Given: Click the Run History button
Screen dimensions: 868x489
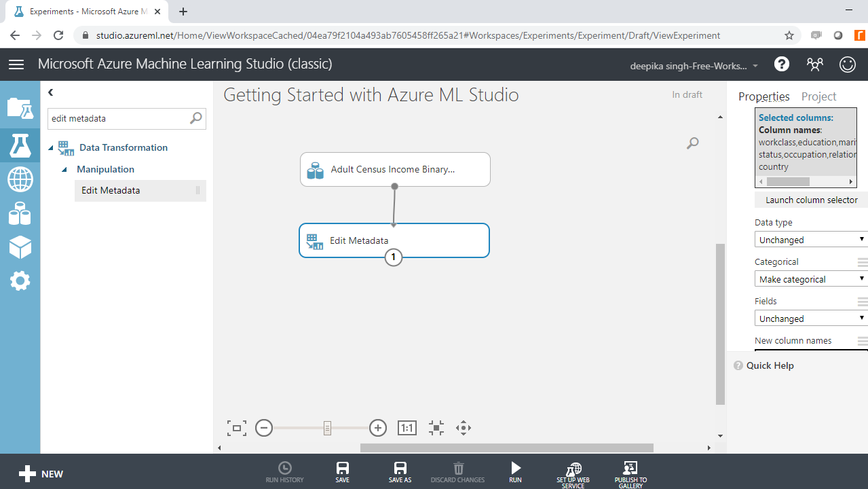Looking at the screenshot, I should click(285, 473).
